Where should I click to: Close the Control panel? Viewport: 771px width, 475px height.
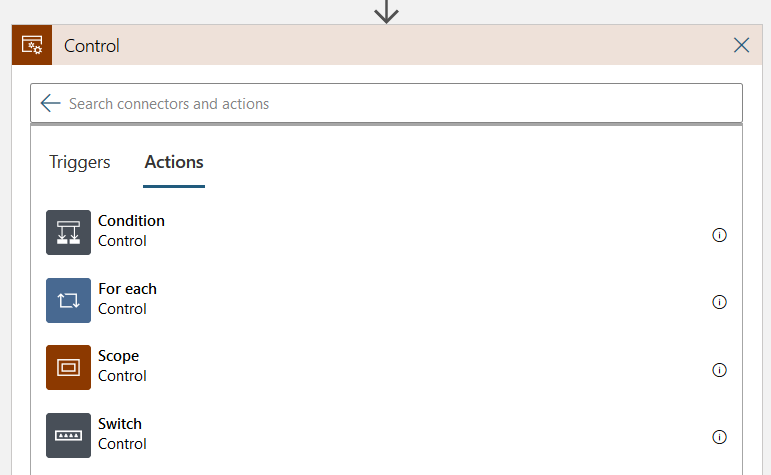pyautogui.click(x=741, y=45)
